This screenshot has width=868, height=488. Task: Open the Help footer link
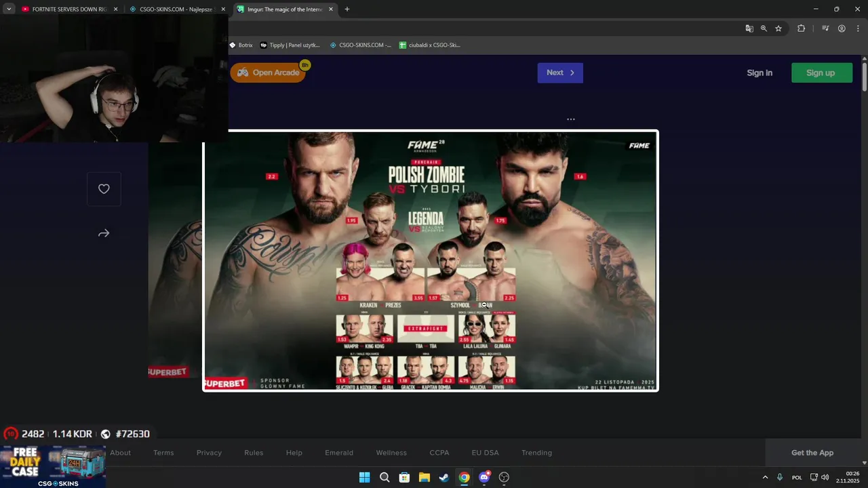(x=294, y=453)
